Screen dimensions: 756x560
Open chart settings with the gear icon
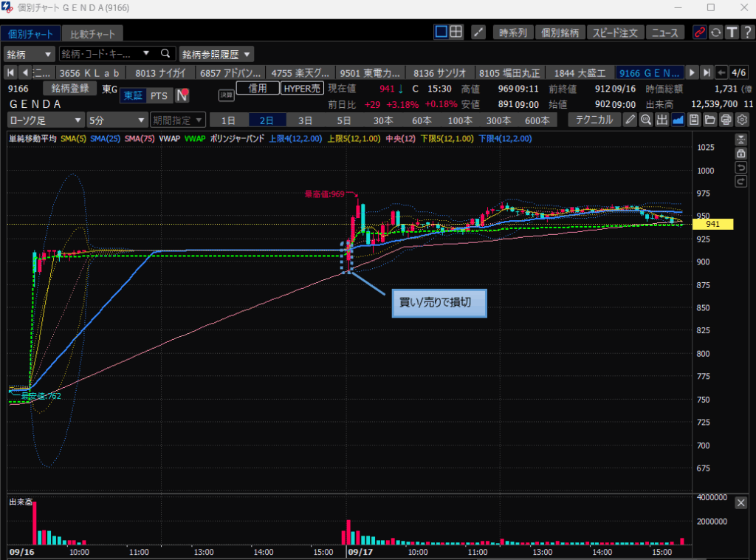coord(742,120)
